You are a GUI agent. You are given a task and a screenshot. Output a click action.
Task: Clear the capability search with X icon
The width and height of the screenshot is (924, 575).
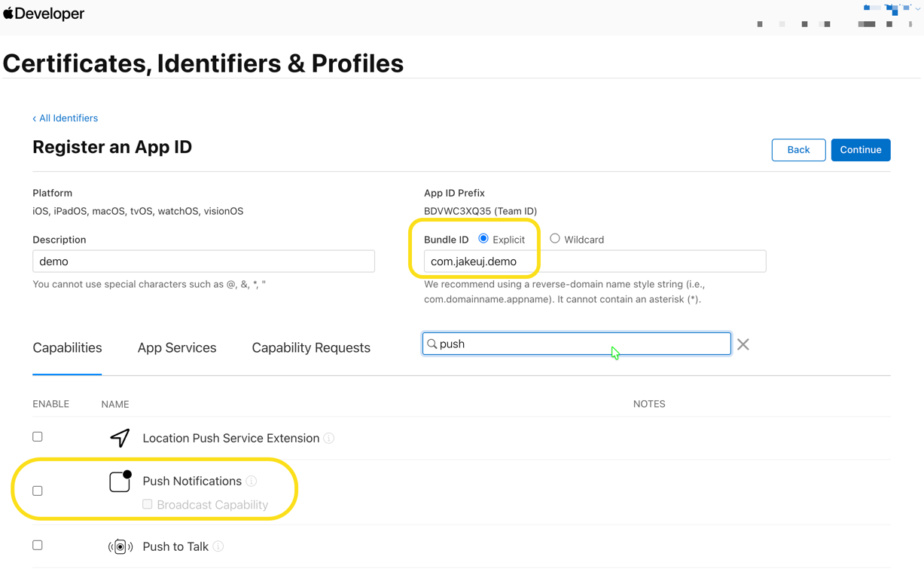pos(743,344)
